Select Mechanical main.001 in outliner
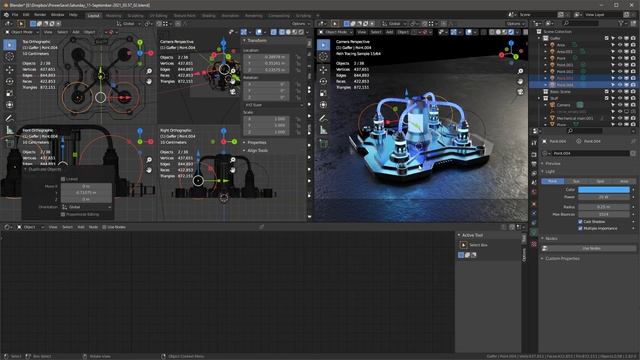 575,118
